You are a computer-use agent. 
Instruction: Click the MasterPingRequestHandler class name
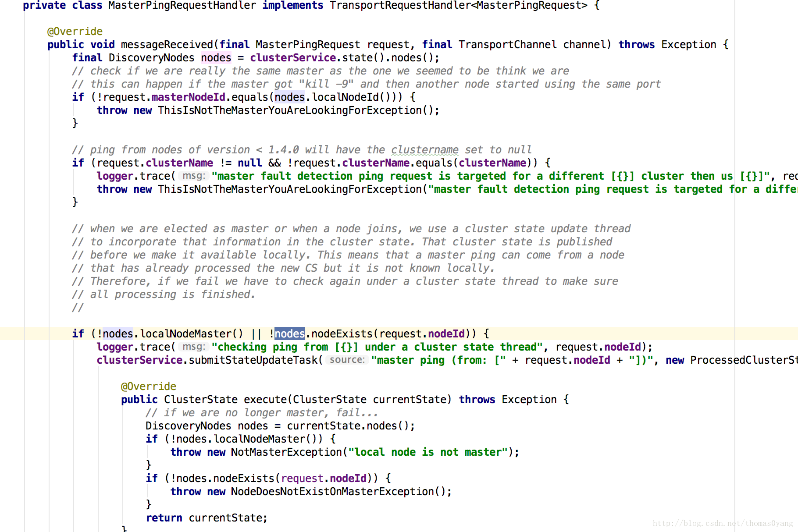182,5
